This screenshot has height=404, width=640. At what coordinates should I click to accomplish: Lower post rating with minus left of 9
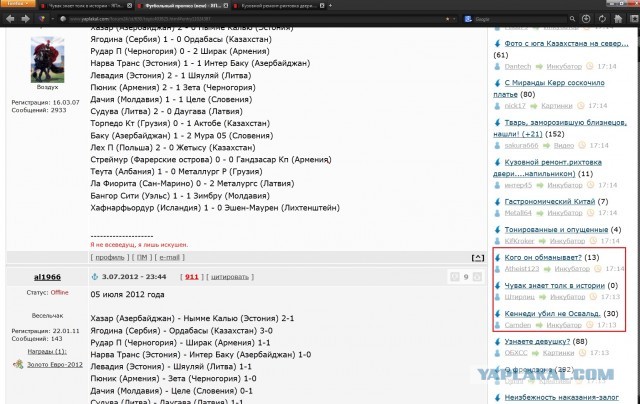[x=454, y=277]
